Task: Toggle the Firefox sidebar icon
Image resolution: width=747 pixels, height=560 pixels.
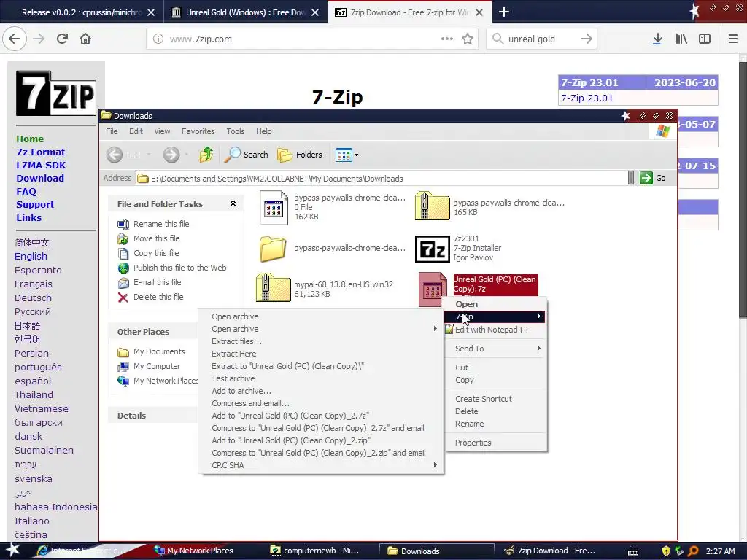Action: click(x=705, y=39)
